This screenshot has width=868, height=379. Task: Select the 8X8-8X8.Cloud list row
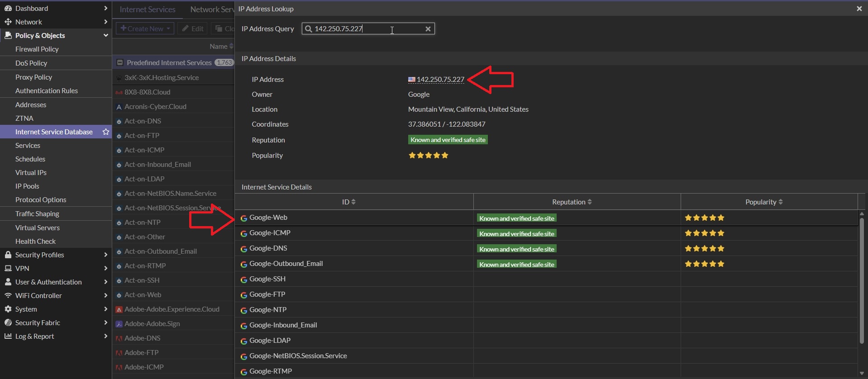(x=173, y=92)
